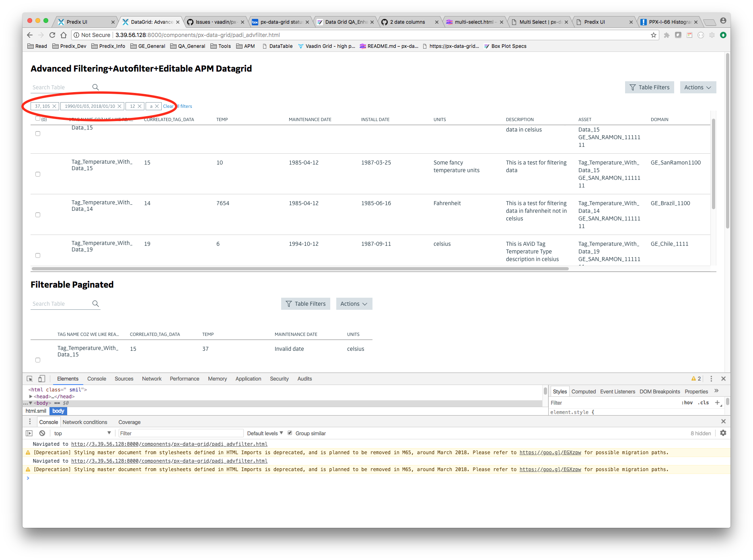Open the Actions dropdown in Filterable Paginated grid
This screenshot has width=753, height=560.
coord(354,304)
